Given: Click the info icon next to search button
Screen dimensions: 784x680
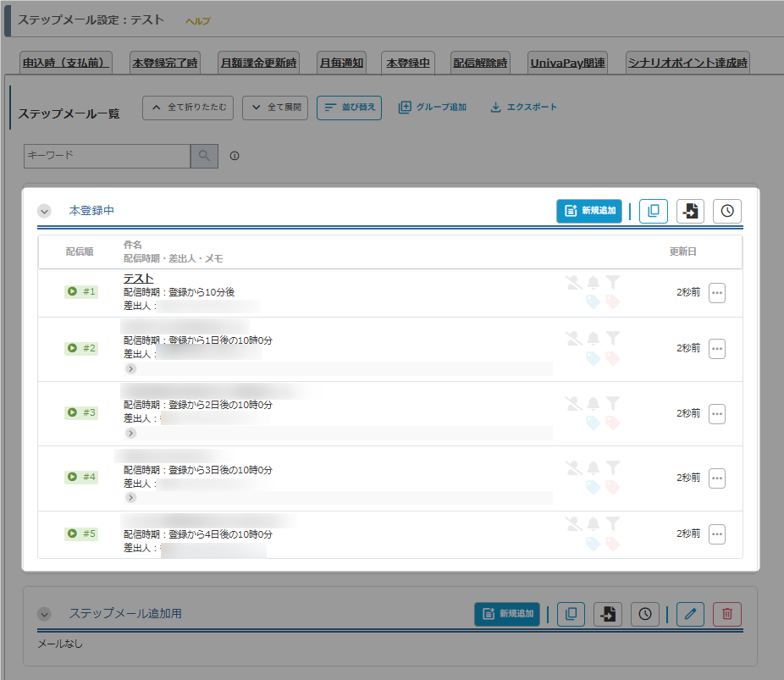Looking at the screenshot, I should pyautogui.click(x=235, y=156).
